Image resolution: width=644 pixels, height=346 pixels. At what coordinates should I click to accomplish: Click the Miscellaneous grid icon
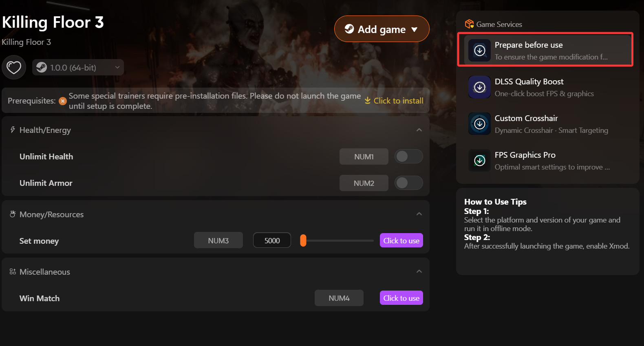click(13, 271)
